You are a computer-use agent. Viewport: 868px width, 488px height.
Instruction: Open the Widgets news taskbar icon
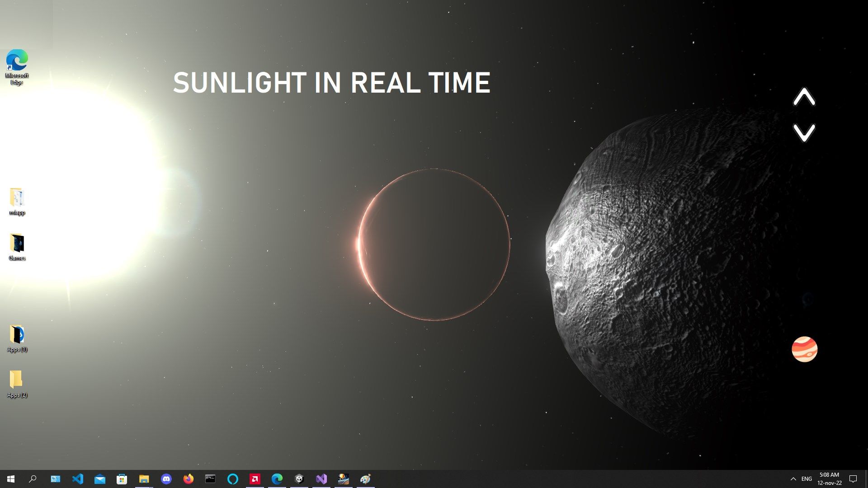(55, 479)
